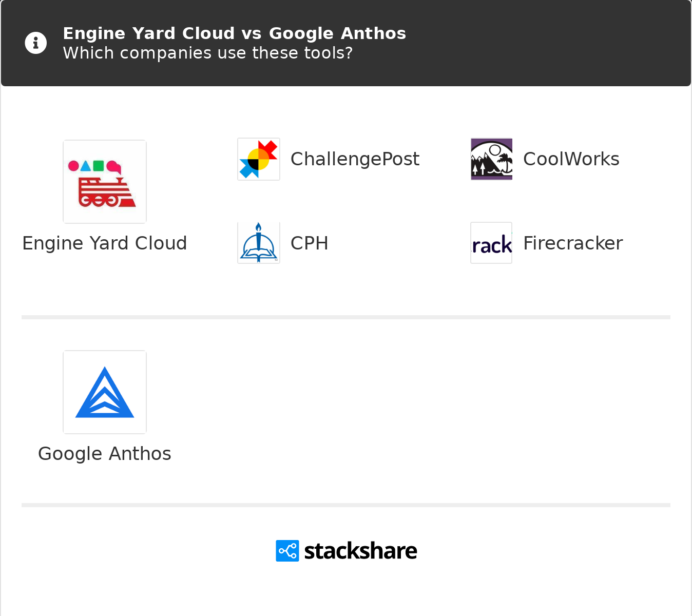
Task: Click the Firecracker rack logo
Action: pos(491,243)
